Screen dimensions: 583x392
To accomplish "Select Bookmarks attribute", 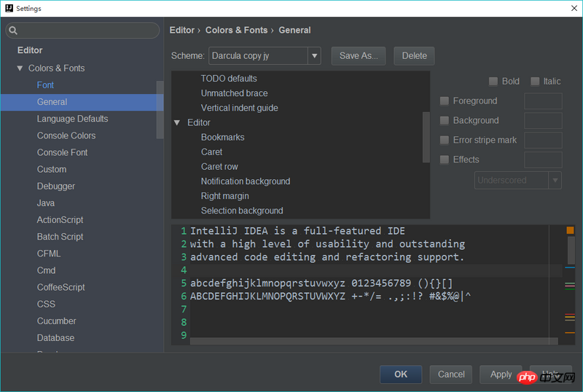I will pos(223,137).
